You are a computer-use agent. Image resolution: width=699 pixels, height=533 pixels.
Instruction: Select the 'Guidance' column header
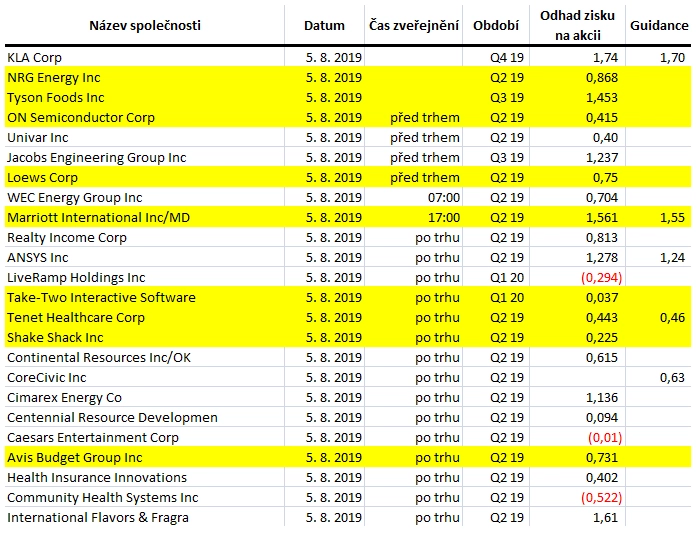point(659,25)
